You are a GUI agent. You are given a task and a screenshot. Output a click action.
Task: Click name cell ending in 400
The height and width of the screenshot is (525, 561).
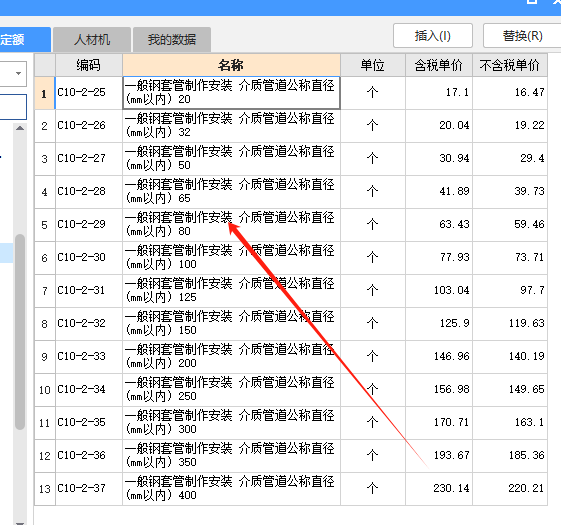231,489
